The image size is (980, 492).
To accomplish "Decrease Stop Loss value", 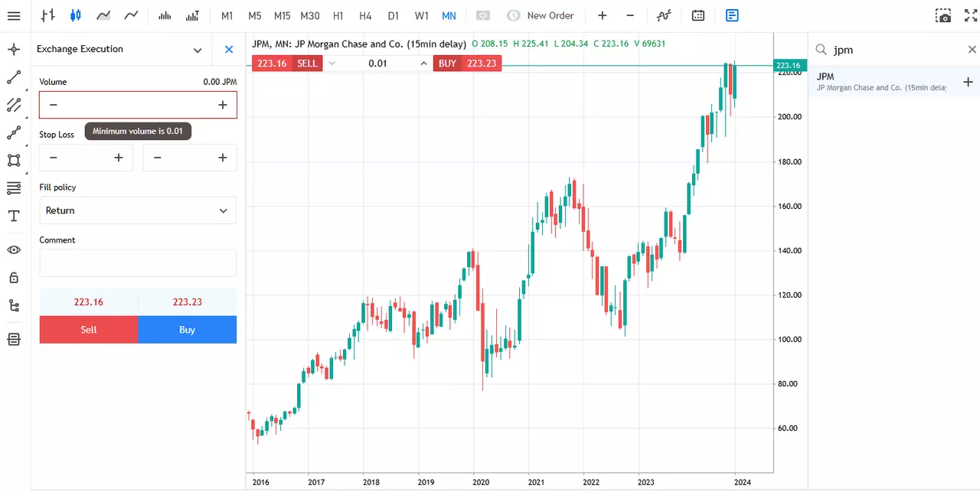I will (53, 158).
